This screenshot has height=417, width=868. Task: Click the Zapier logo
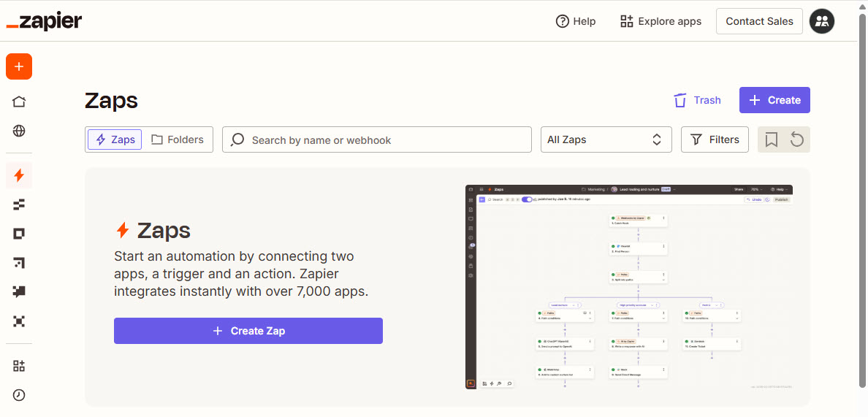click(x=45, y=22)
